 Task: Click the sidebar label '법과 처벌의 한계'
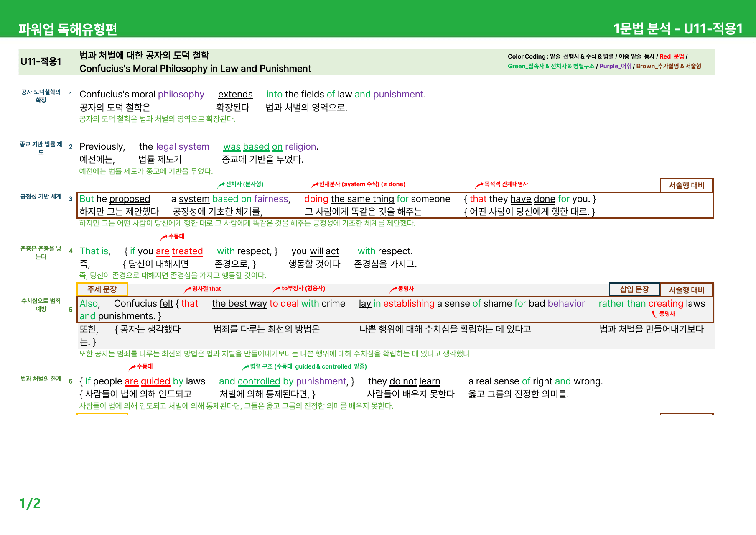point(41,379)
